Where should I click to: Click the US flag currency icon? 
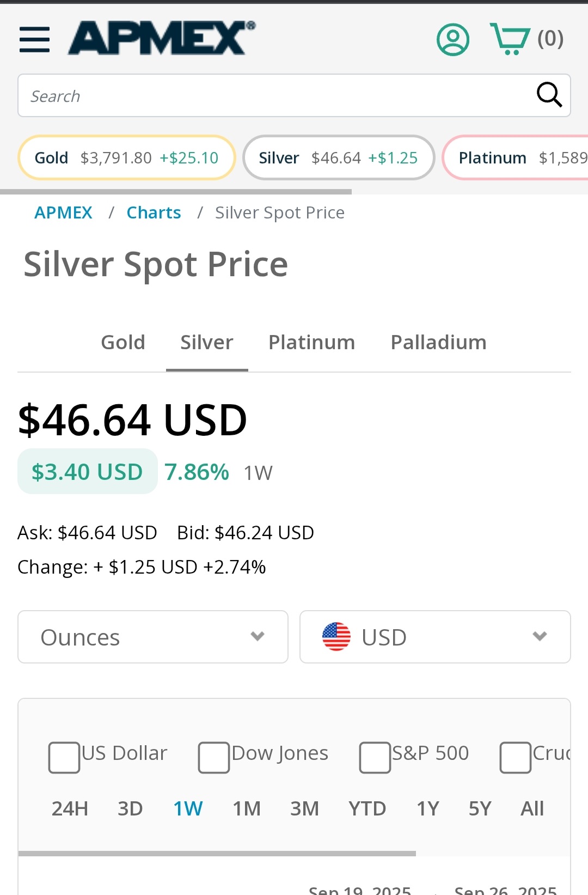point(336,637)
